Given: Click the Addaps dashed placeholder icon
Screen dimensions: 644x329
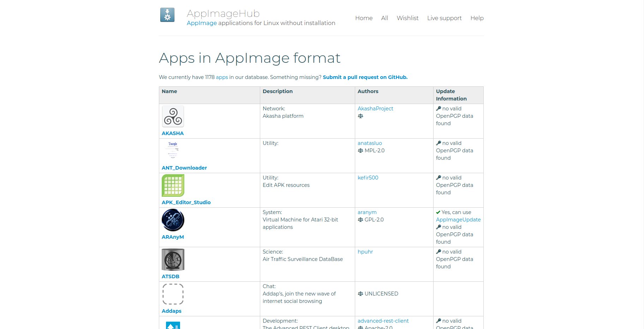Looking at the screenshot, I should pos(173,294).
